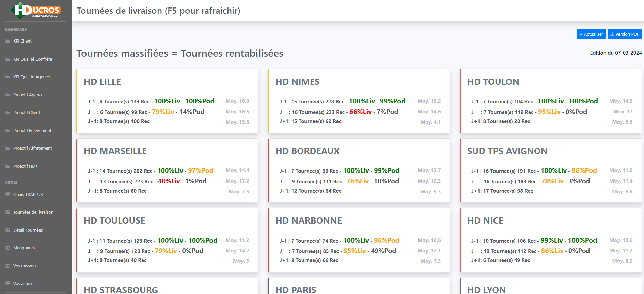The image size is (644, 294).
Task: Select the HD LYON card title
Action: [486, 290]
